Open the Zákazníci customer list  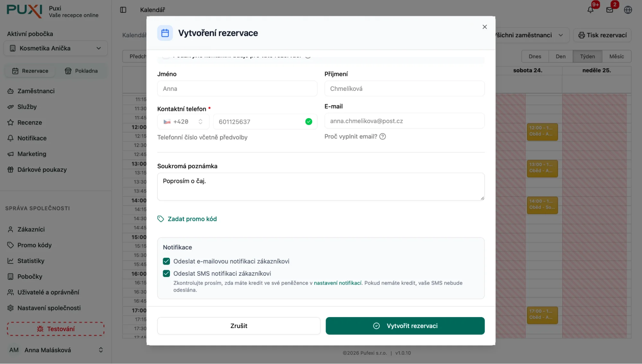pos(31,229)
